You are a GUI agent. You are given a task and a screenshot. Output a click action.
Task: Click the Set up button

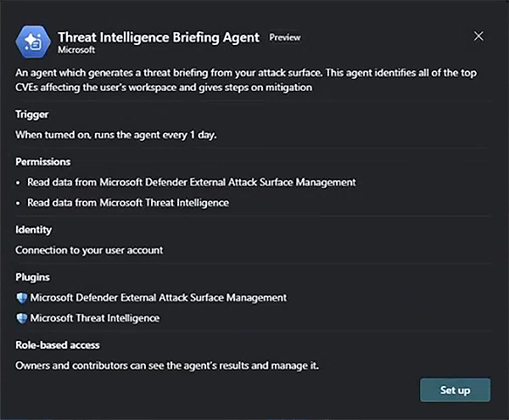coord(455,389)
